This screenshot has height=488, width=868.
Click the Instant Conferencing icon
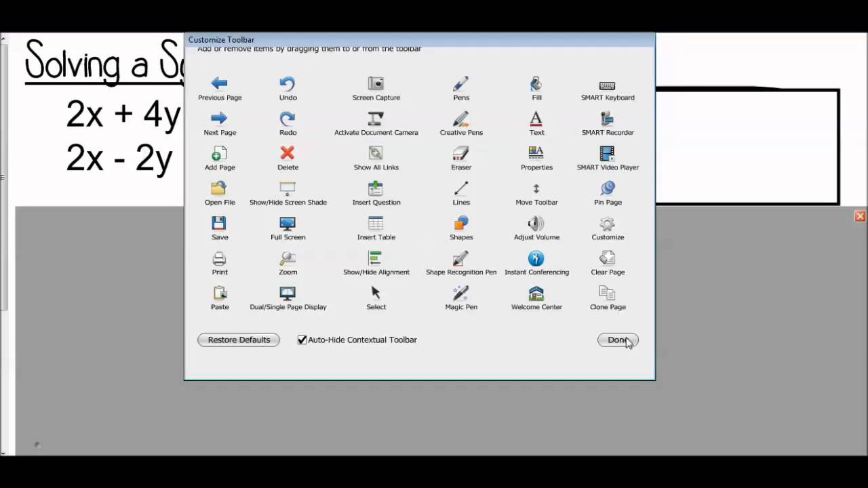536,258
